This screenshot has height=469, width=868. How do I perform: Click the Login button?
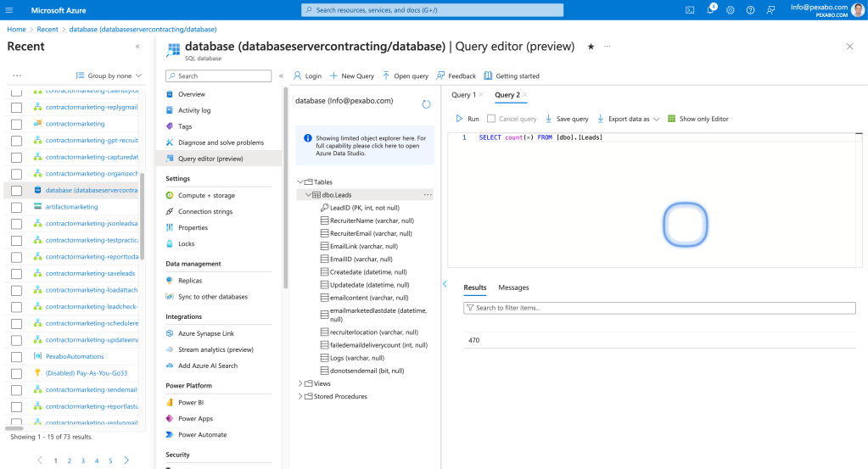point(307,75)
